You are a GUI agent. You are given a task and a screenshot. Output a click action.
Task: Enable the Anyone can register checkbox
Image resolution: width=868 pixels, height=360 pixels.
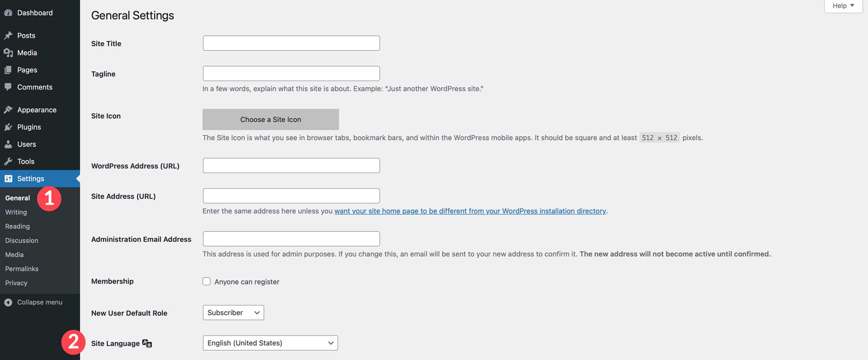pos(206,281)
